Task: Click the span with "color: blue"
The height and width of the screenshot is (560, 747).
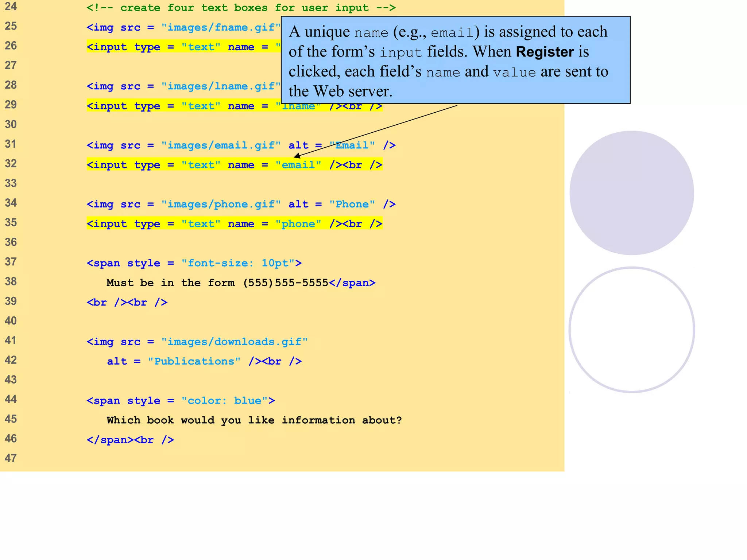Action: pyautogui.click(x=181, y=401)
